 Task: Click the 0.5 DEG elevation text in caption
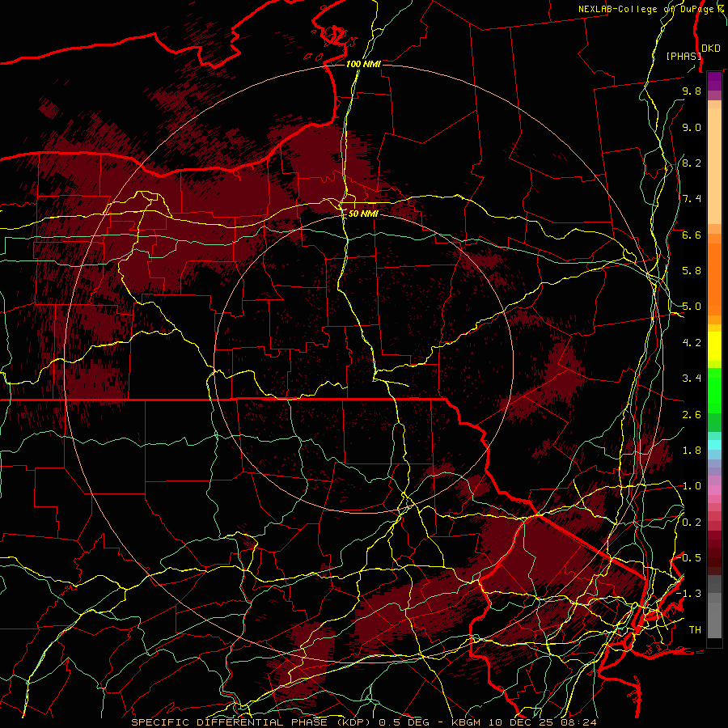405,722
